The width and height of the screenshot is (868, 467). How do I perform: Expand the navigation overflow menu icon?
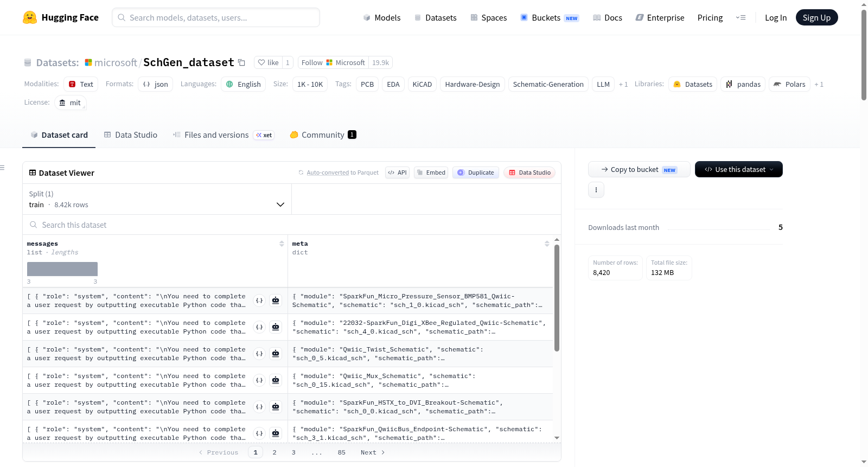coord(741,17)
